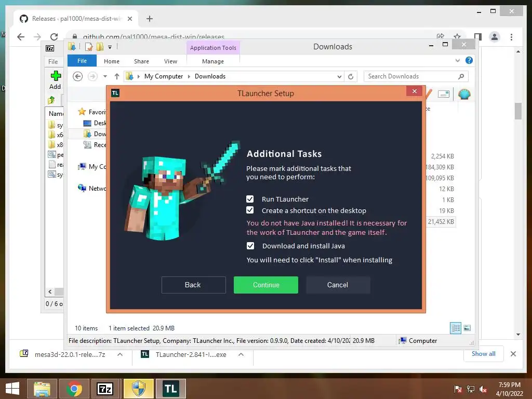Click Show all downloads link
532x399 pixels.
coord(483,353)
